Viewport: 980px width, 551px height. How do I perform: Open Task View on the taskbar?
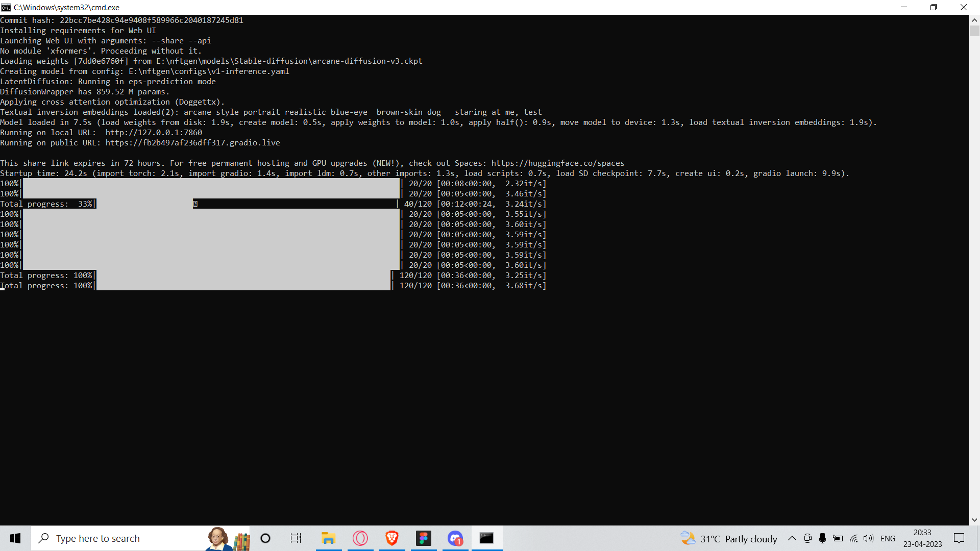(296, 538)
